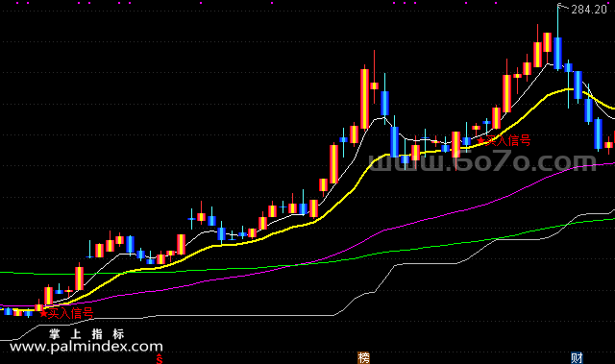Image resolution: width=615 pixels, height=364 pixels.
Task: Select the lower-left 买入信号 text label
Action: coord(70,313)
